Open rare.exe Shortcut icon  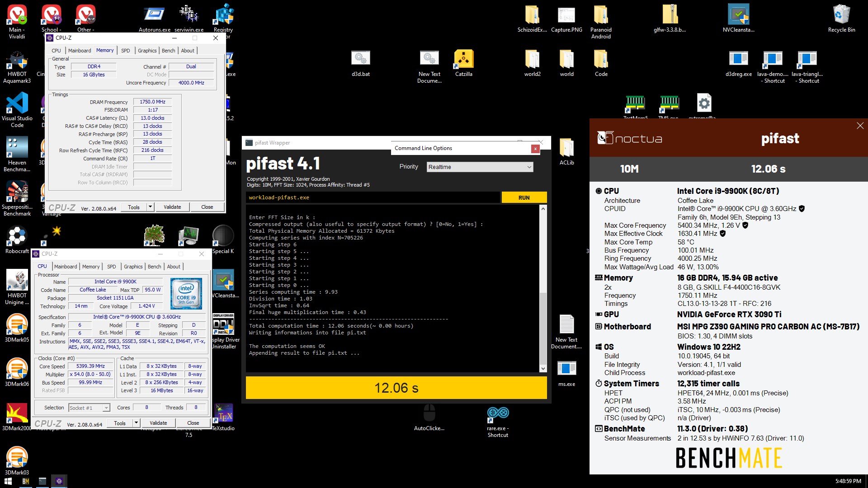[498, 421]
